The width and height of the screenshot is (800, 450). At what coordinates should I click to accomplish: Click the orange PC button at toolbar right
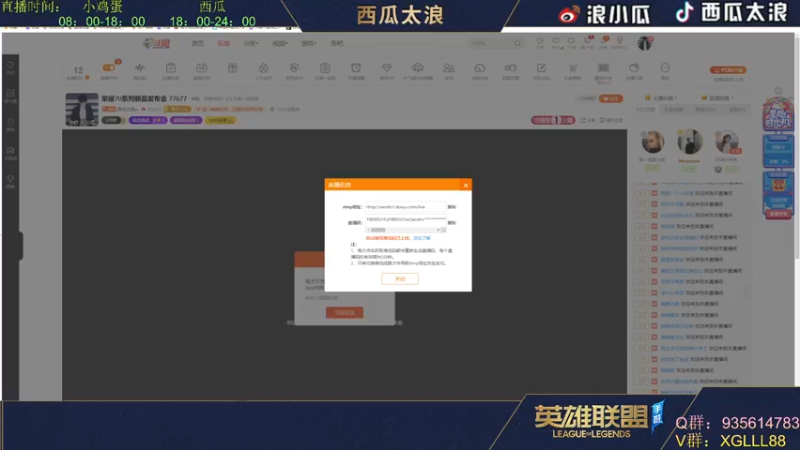pos(728,70)
